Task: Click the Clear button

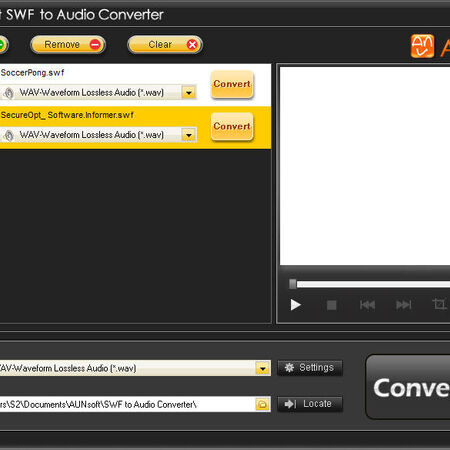Action: pos(165,45)
